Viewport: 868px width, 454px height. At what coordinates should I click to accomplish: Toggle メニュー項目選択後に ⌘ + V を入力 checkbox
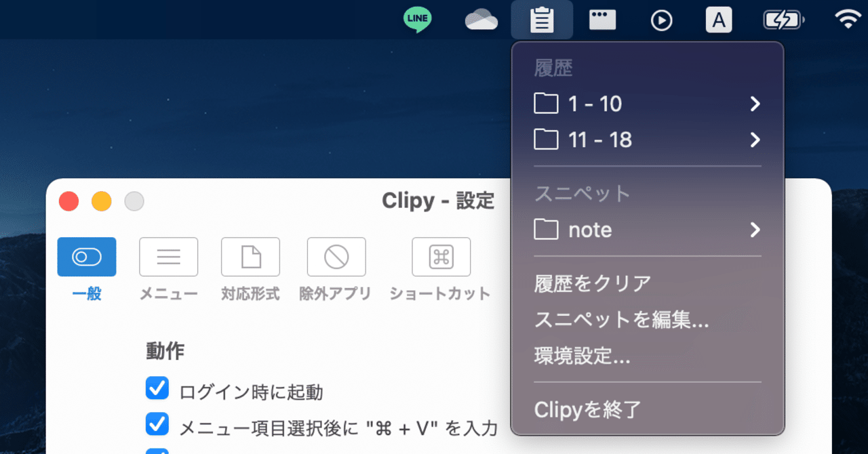click(157, 424)
